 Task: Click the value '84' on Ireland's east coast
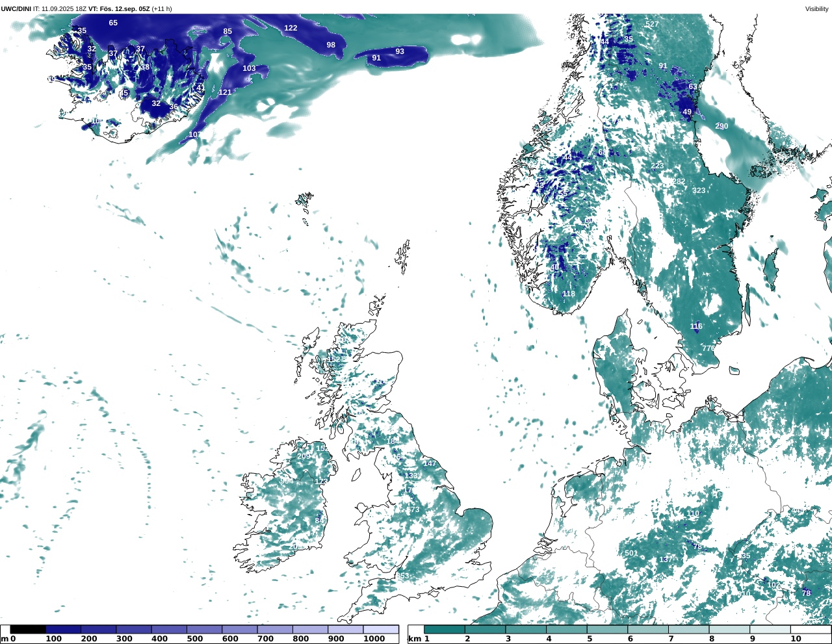[320, 521]
